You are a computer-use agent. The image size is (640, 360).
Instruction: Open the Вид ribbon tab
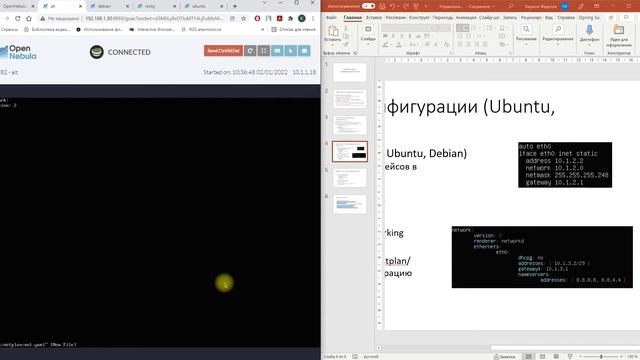[x=549, y=18]
